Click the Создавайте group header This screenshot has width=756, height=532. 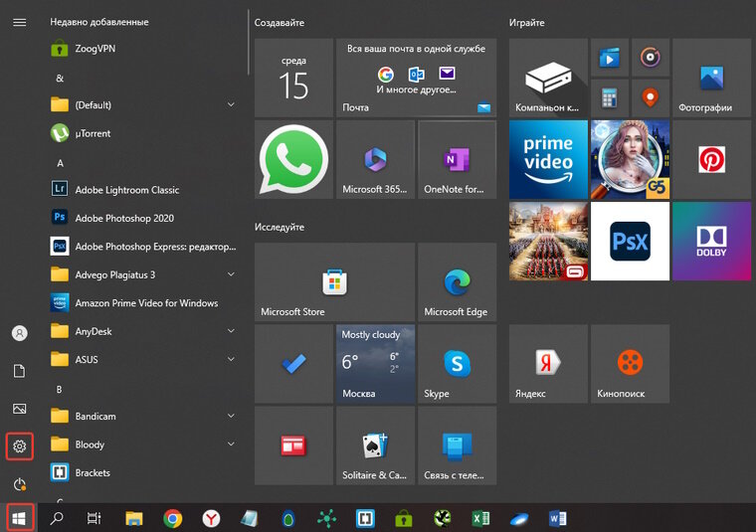[x=280, y=23]
